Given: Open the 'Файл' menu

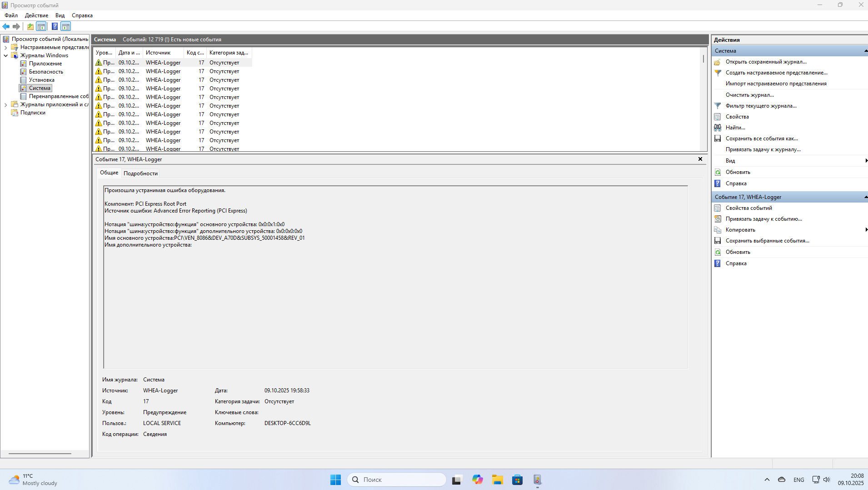Looking at the screenshot, I should tap(11, 15).
